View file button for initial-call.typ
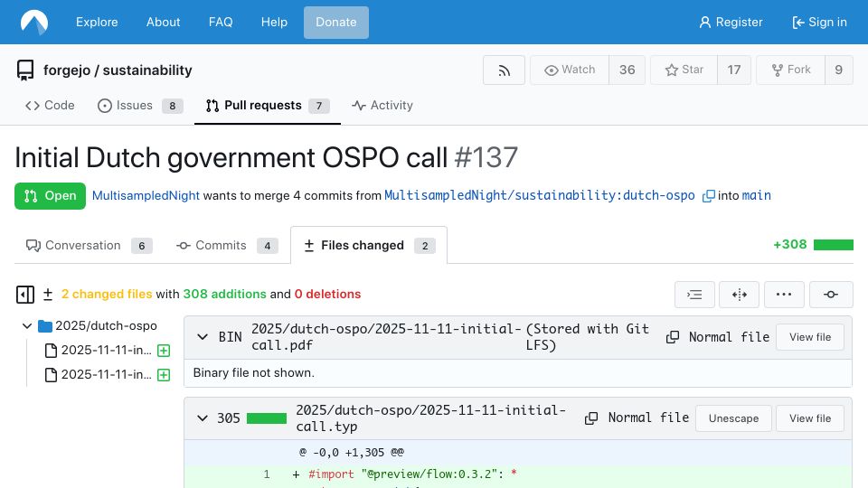 pos(810,418)
